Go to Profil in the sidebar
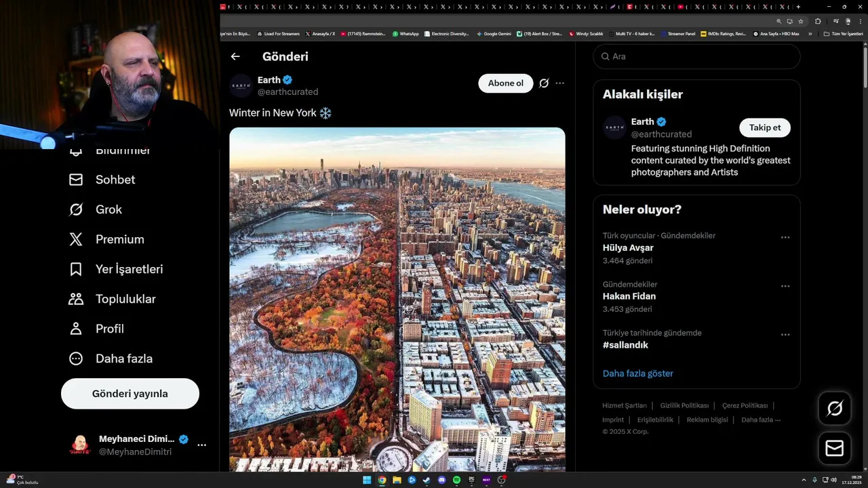The width and height of the screenshot is (868, 488). coord(96,329)
